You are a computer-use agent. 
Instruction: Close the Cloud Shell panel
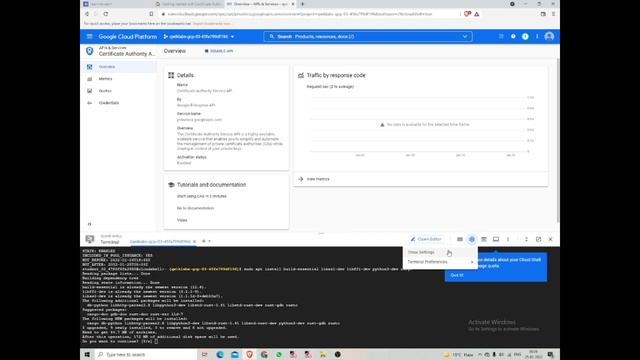[x=550, y=239]
